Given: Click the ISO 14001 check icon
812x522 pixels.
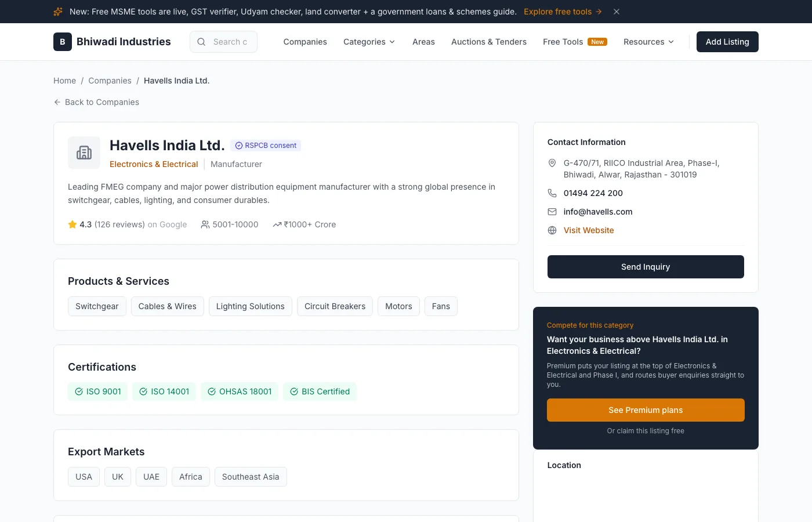Looking at the screenshot, I should click(143, 391).
